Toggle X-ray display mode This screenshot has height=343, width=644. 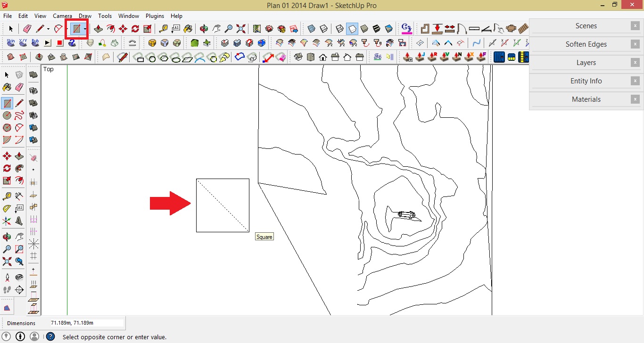coord(311,29)
